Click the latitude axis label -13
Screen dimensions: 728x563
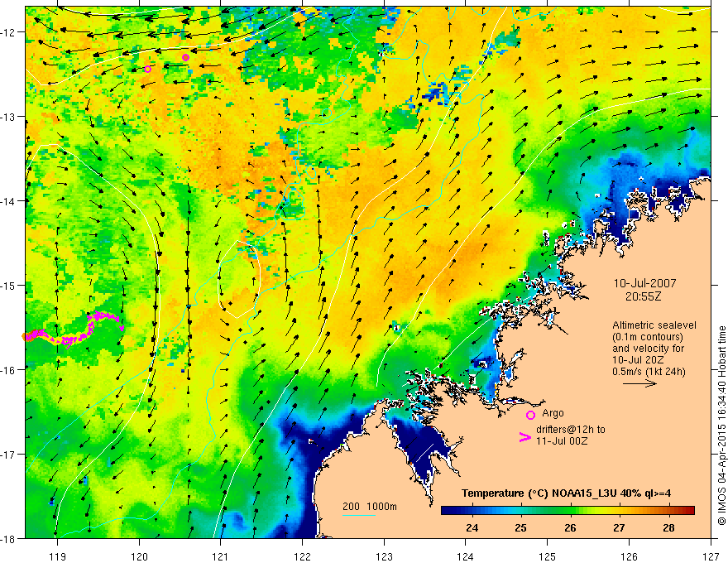click(x=9, y=117)
